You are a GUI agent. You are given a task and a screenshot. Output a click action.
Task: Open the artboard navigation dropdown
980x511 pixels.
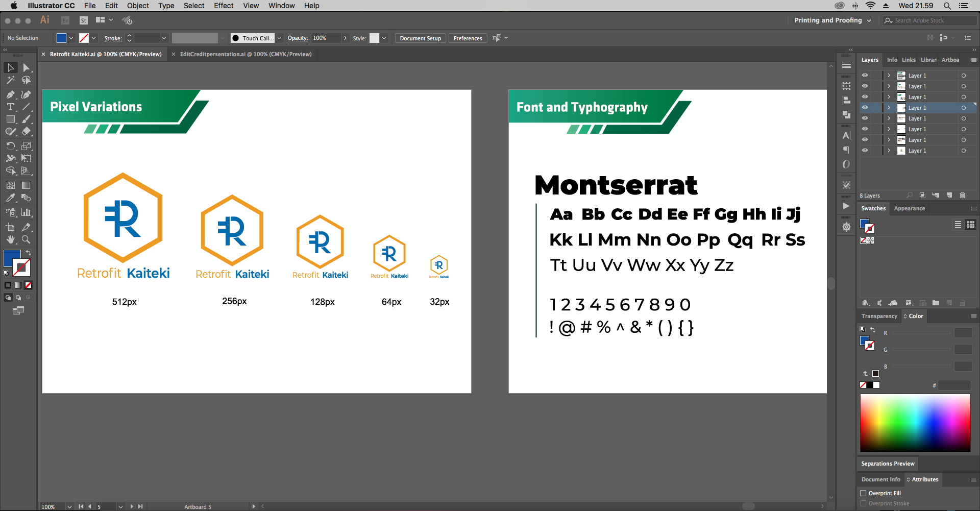120,507
